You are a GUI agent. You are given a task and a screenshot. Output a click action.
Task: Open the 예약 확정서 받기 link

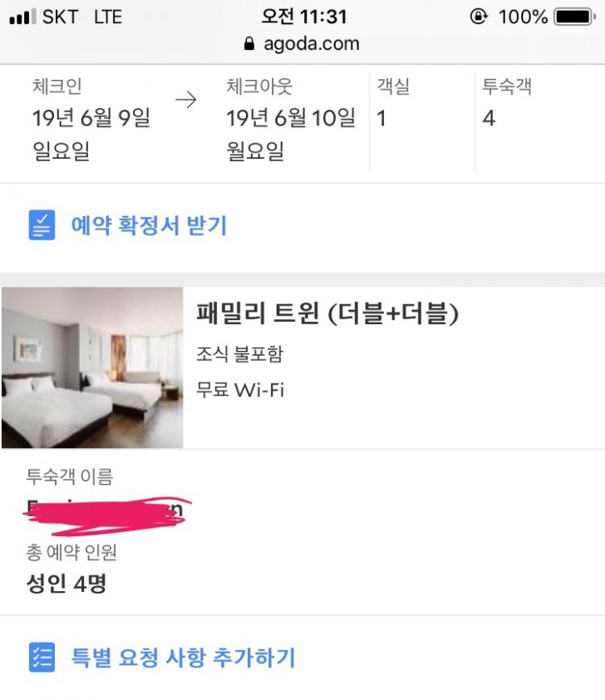[x=149, y=225]
